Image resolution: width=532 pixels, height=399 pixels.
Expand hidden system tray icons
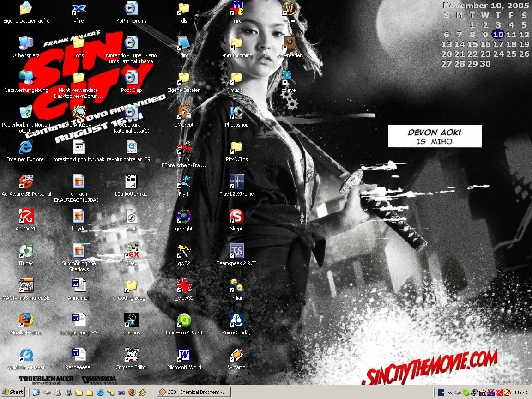pyautogui.click(x=450, y=393)
